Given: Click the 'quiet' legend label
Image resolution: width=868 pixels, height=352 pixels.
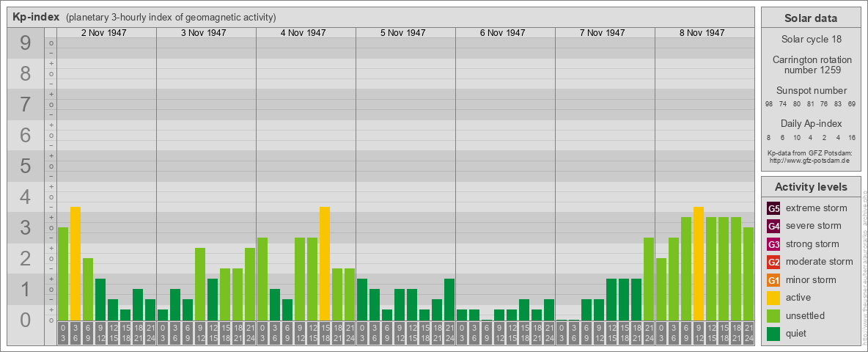Looking at the screenshot, I should (797, 333).
